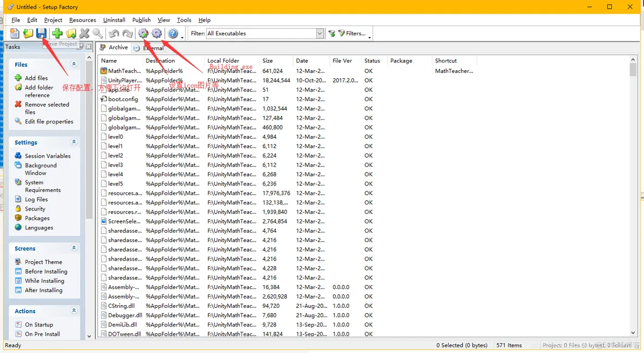Image resolution: width=644 pixels, height=353 pixels.
Task: Collapse the Files task group
Action: pyautogui.click(x=74, y=64)
